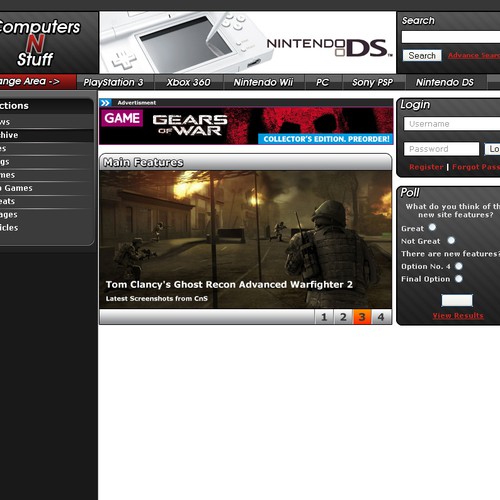Select the Not Great poll option
The width and height of the screenshot is (500, 500).
451,240
